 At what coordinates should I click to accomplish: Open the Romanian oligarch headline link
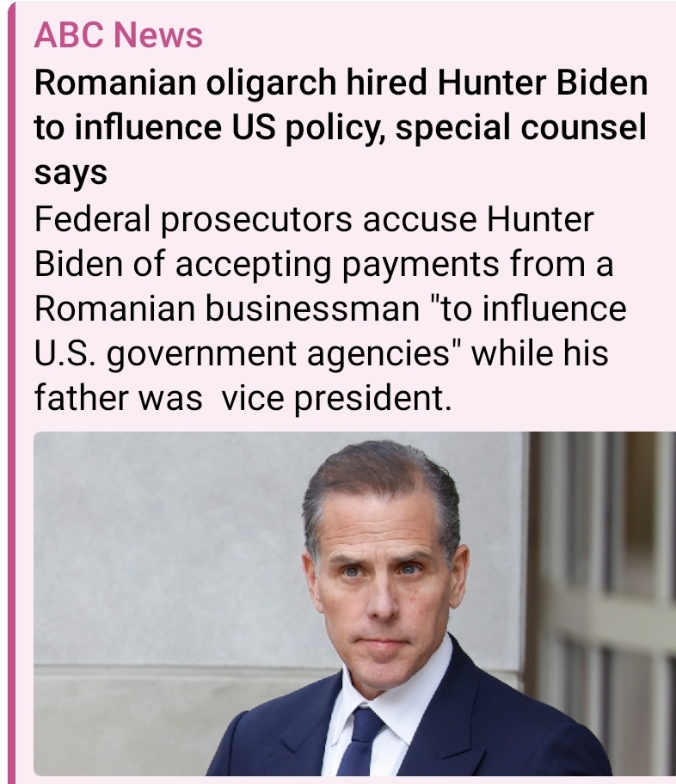[341, 127]
